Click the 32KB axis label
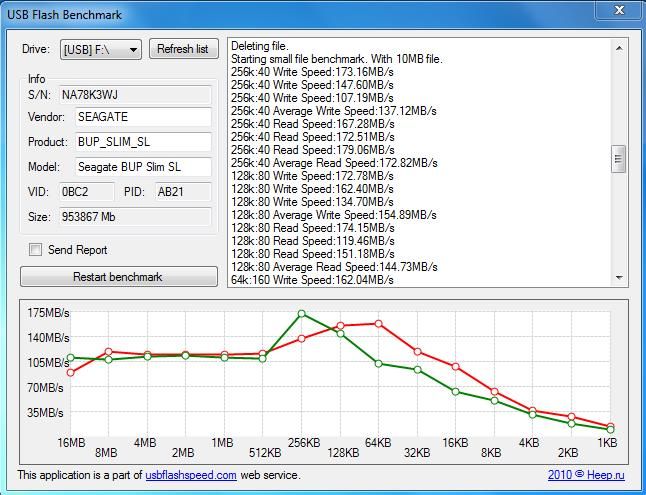Screen dimensions: 646x495 click(417, 453)
